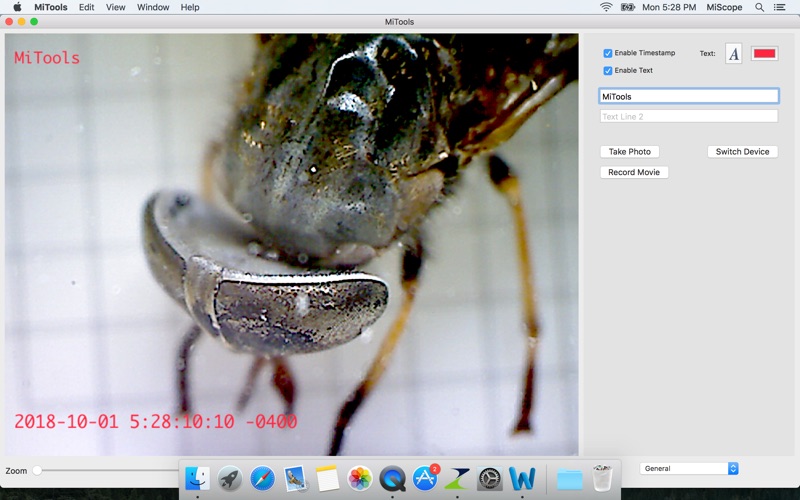Image resolution: width=800 pixels, height=500 pixels.
Task: Click the menu bar clock Mon 5:28 PM
Action: coord(669,7)
